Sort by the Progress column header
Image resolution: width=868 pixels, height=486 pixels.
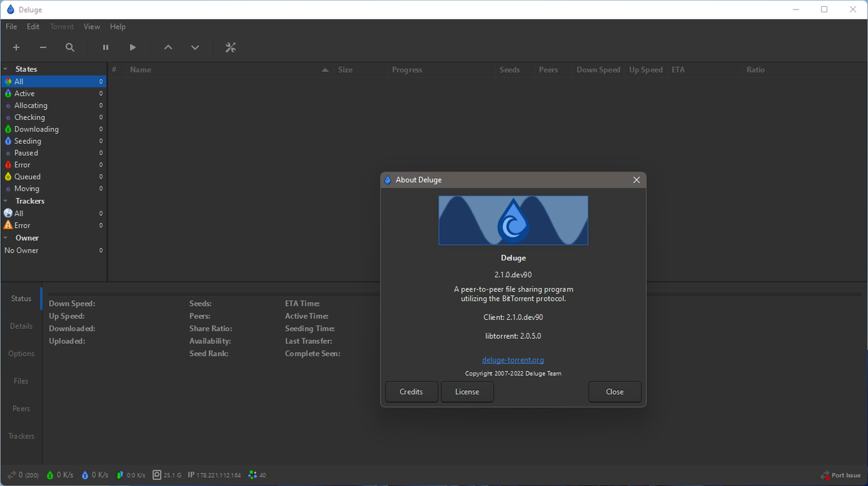(x=441, y=70)
